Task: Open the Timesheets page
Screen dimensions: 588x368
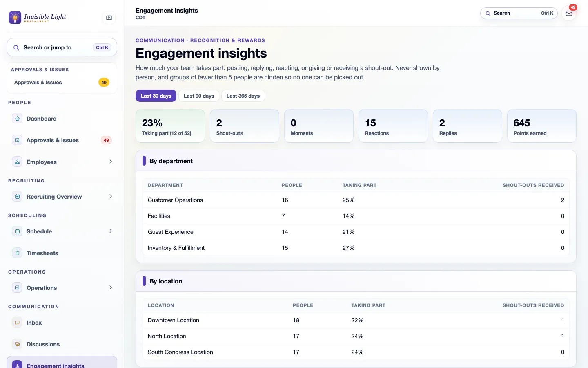Action: point(62,253)
